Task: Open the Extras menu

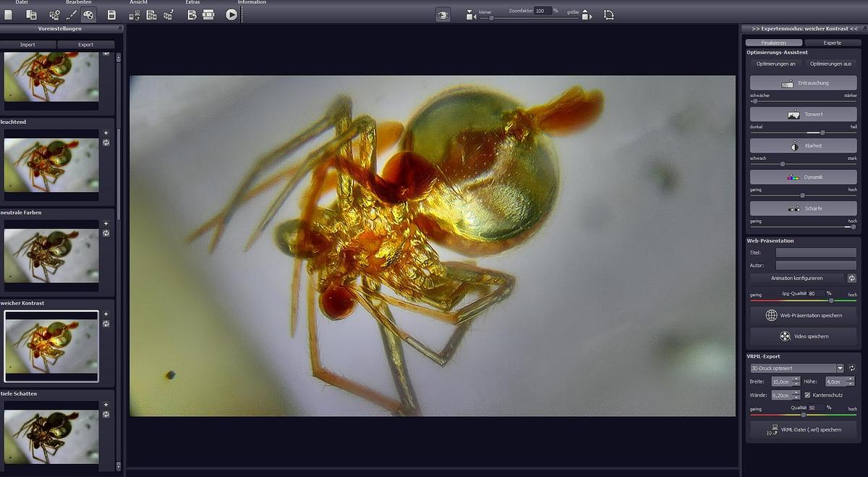Action: click(192, 3)
